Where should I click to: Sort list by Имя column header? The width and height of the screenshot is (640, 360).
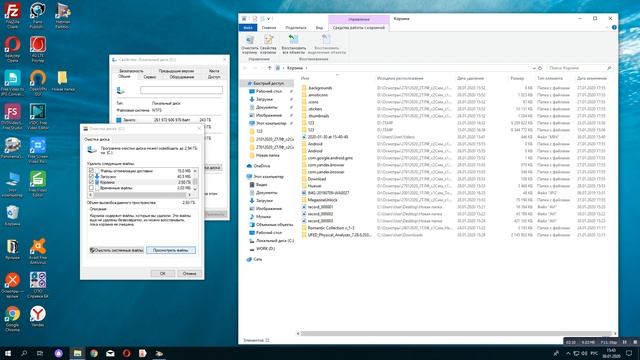[305, 78]
